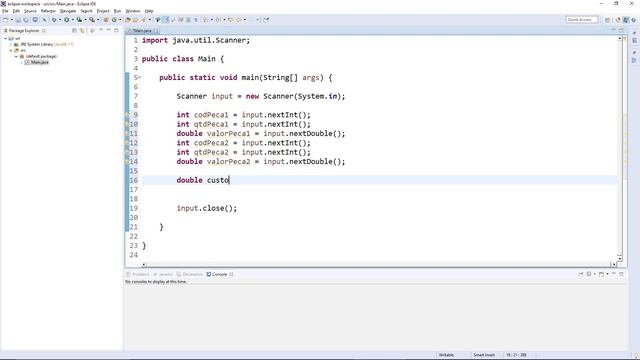
Task: Open the New file dropdown arrow
Action: pos(12,20)
